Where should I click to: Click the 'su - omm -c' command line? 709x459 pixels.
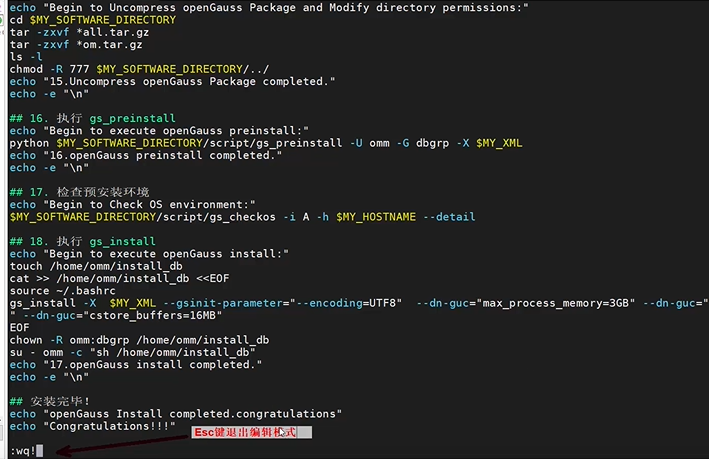tap(132, 352)
